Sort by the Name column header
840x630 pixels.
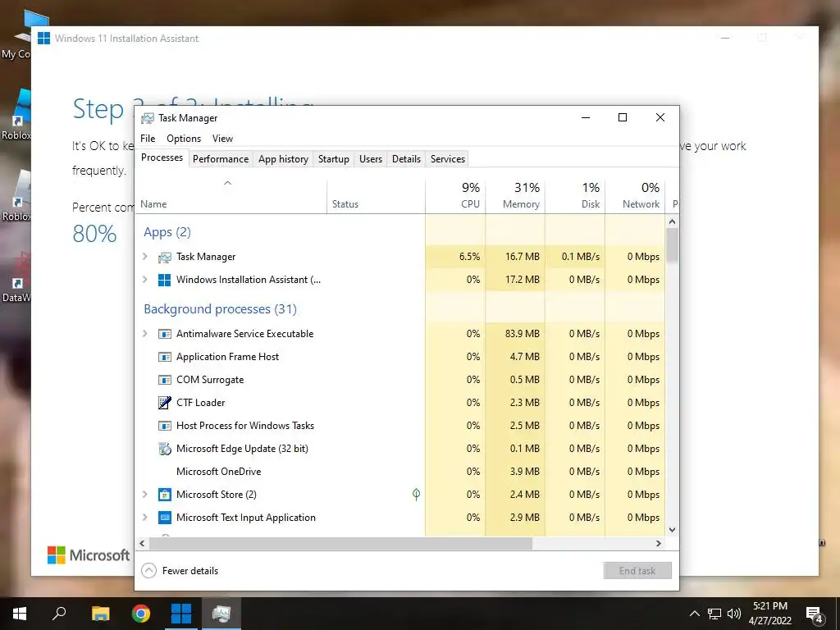pyautogui.click(x=231, y=197)
